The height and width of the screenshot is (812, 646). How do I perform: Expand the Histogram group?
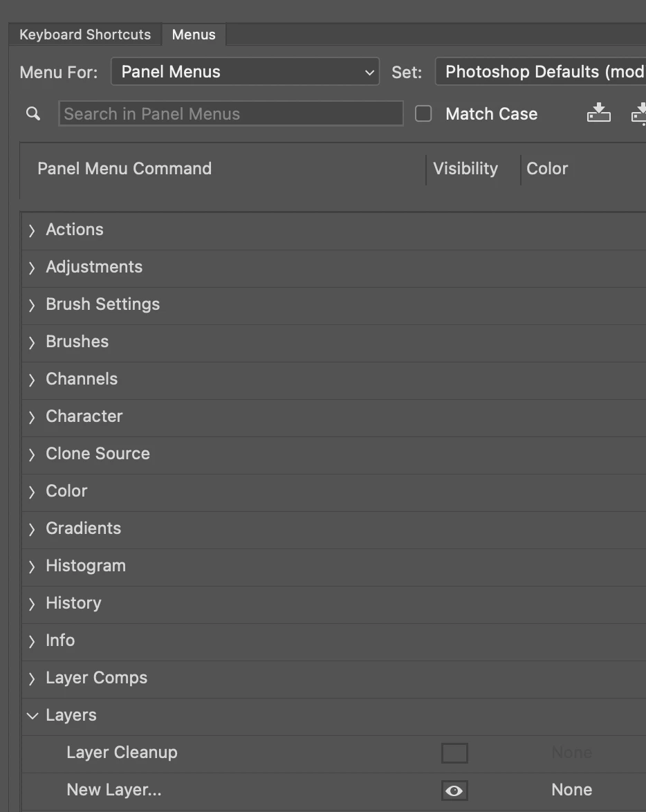point(32,566)
